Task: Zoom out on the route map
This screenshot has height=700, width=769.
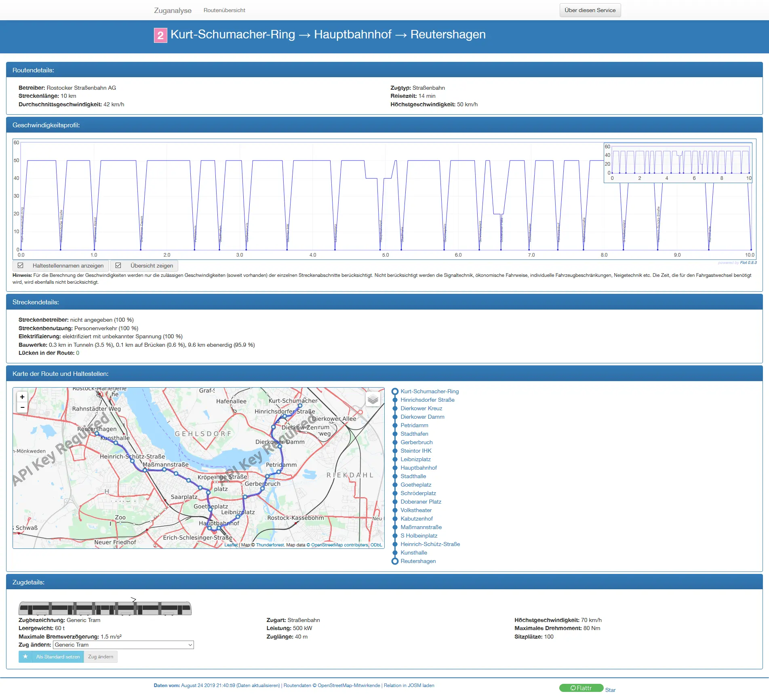Action: [x=22, y=407]
